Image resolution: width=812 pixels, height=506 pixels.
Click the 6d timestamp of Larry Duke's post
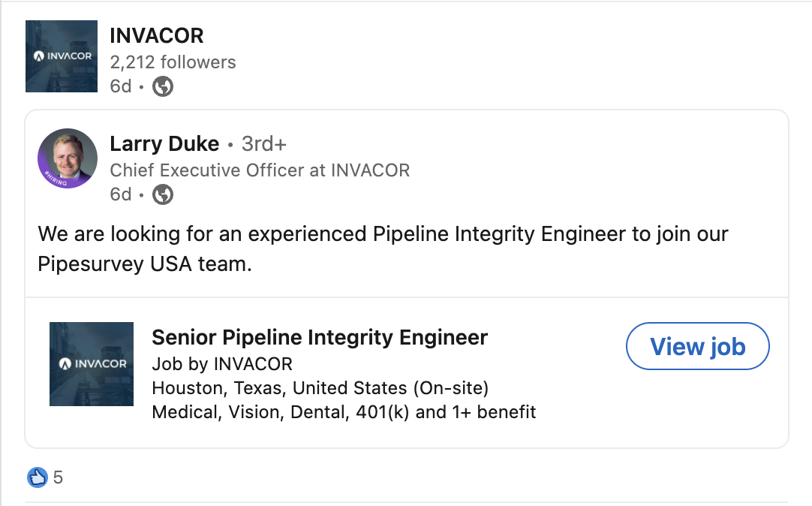click(121, 194)
